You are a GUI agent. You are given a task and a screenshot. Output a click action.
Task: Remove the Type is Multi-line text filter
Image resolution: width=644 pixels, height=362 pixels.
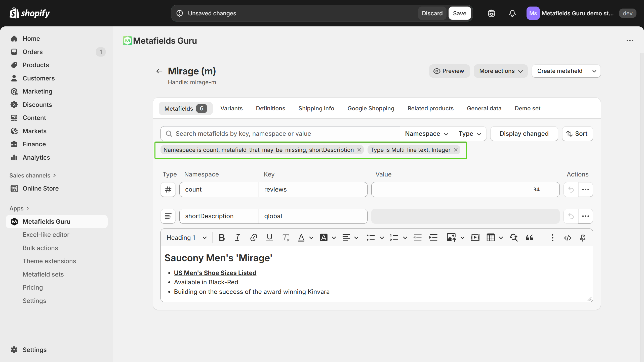tap(456, 150)
